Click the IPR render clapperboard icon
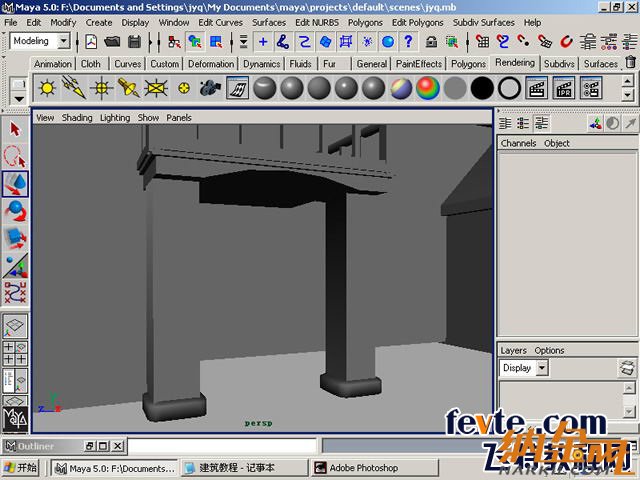Screen dimensions: 640x480 coord(564,88)
